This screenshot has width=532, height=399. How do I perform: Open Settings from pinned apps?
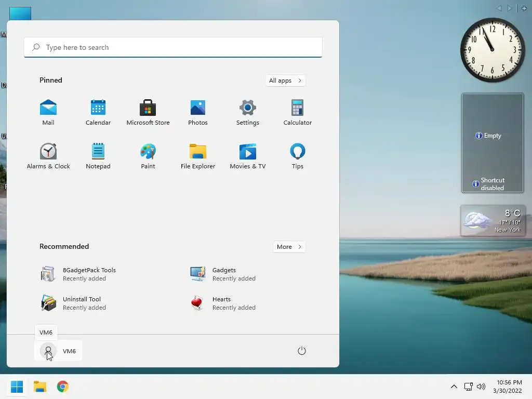coord(248,113)
